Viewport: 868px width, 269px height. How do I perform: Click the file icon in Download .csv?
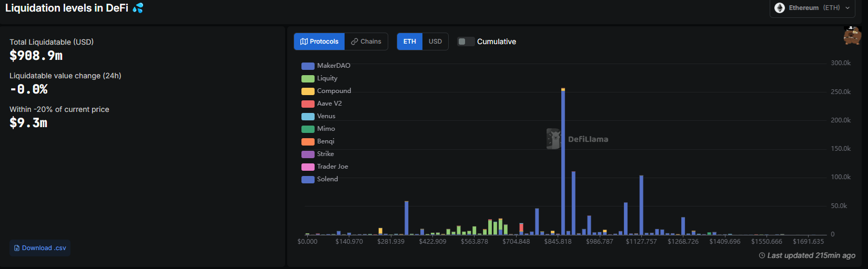tap(17, 248)
